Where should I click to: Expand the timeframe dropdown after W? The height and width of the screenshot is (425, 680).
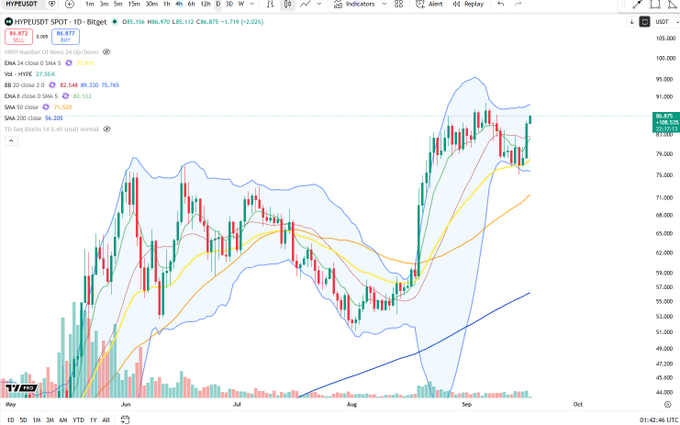pyautogui.click(x=252, y=4)
